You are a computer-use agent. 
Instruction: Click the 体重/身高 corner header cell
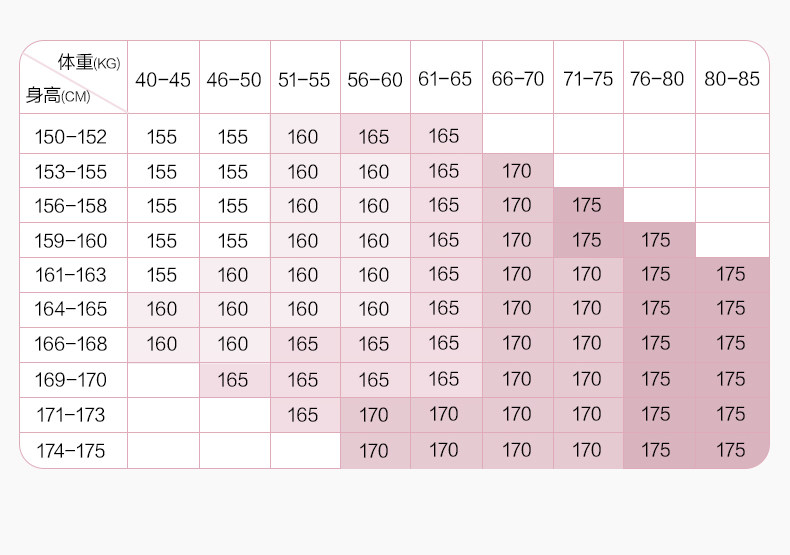click(x=73, y=78)
